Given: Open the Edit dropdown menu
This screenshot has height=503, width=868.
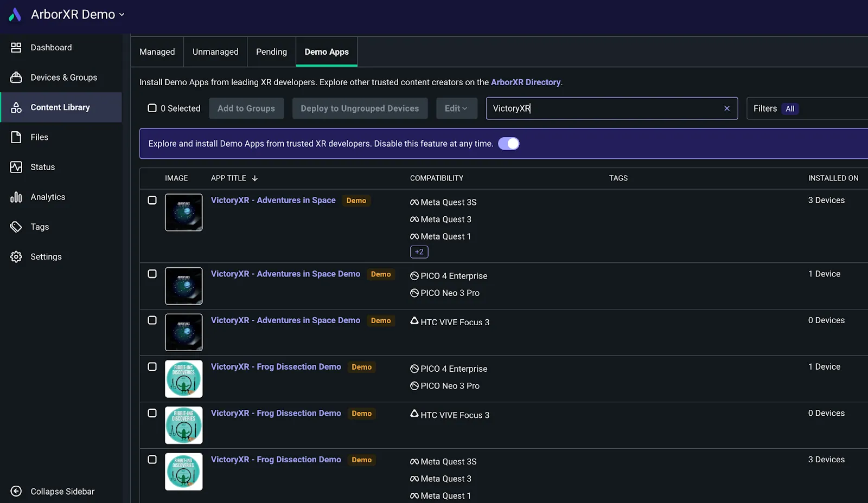Looking at the screenshot, I should (456, 108).
